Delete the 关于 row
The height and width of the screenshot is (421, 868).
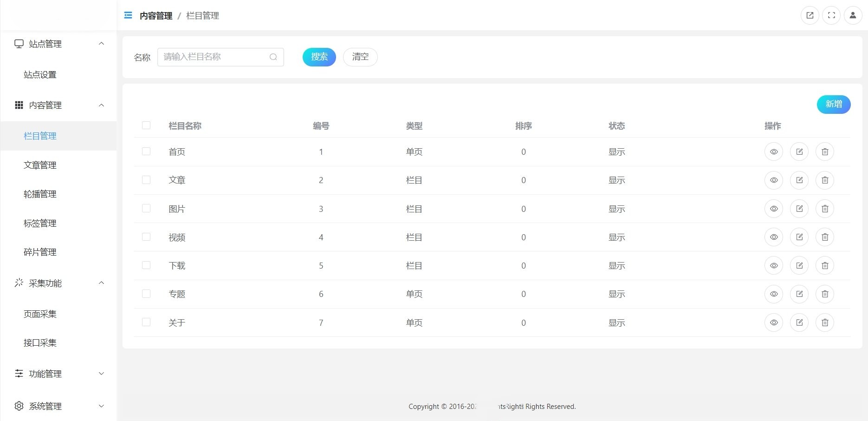(825, 322)
